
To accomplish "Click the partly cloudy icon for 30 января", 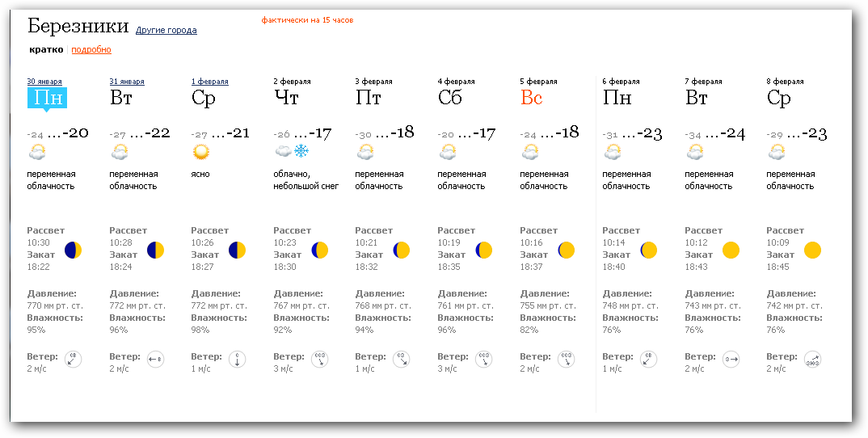I will click(36, 151).
